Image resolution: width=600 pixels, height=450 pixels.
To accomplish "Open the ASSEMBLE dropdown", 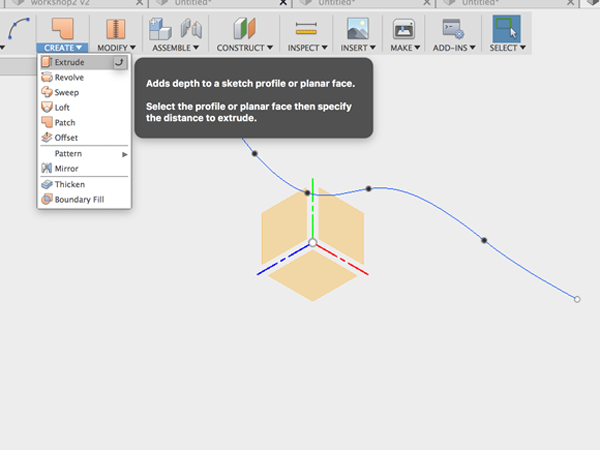I will point(176,48).
